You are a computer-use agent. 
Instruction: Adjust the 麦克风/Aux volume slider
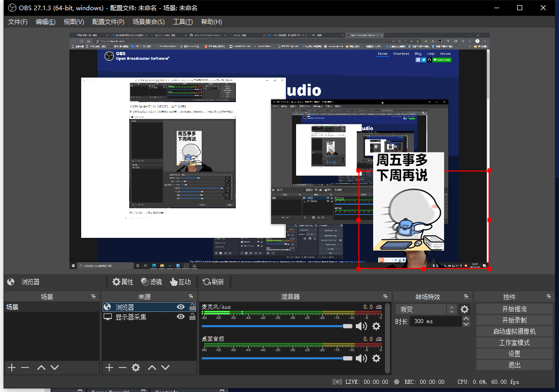(277, 326)
